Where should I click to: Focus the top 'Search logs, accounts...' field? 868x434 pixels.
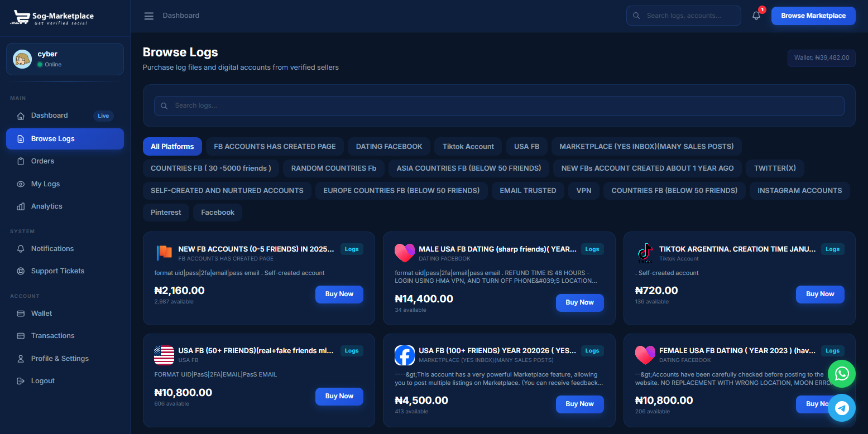coord(684,16)
